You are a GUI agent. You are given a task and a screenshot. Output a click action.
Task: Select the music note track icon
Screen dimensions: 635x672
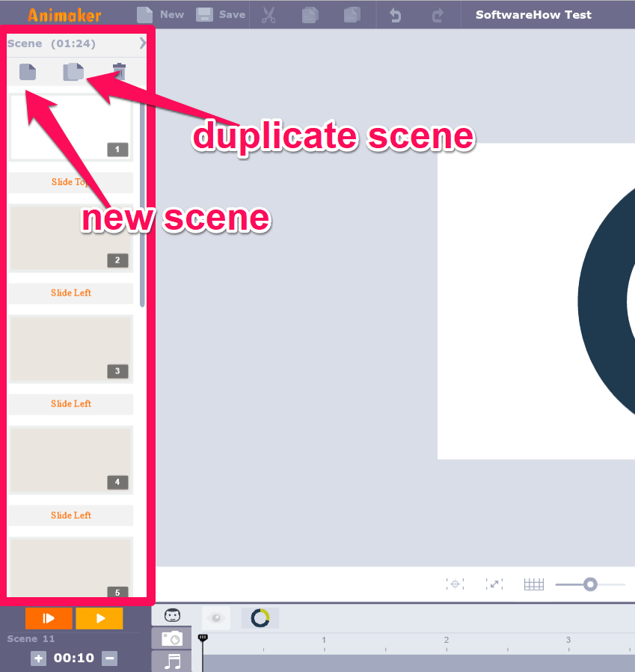click(x=173, y=662)
